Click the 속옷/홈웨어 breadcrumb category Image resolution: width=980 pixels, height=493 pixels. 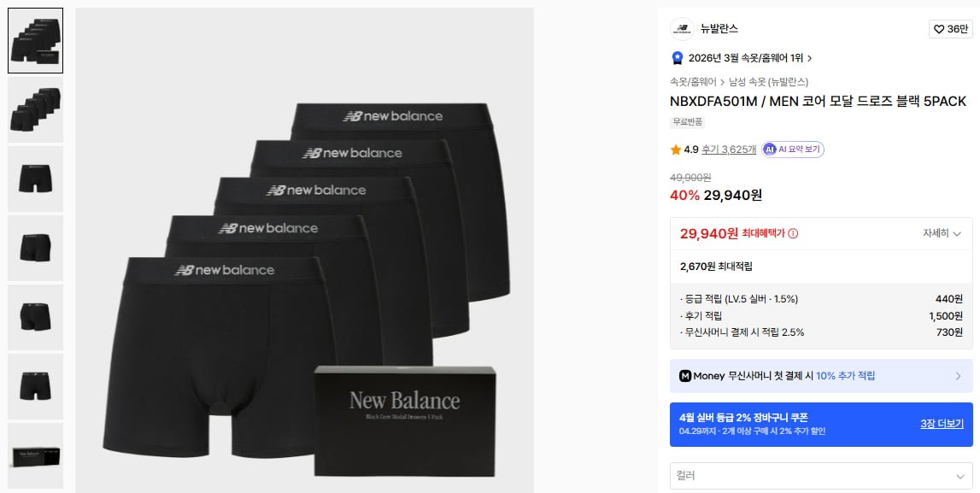click(693, 82)
